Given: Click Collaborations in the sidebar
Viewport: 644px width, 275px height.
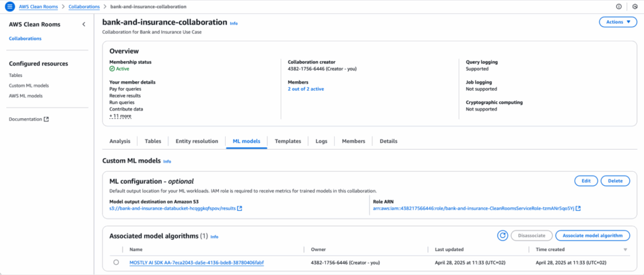Looking at the screenshot, I should click(x=25, y=38).
